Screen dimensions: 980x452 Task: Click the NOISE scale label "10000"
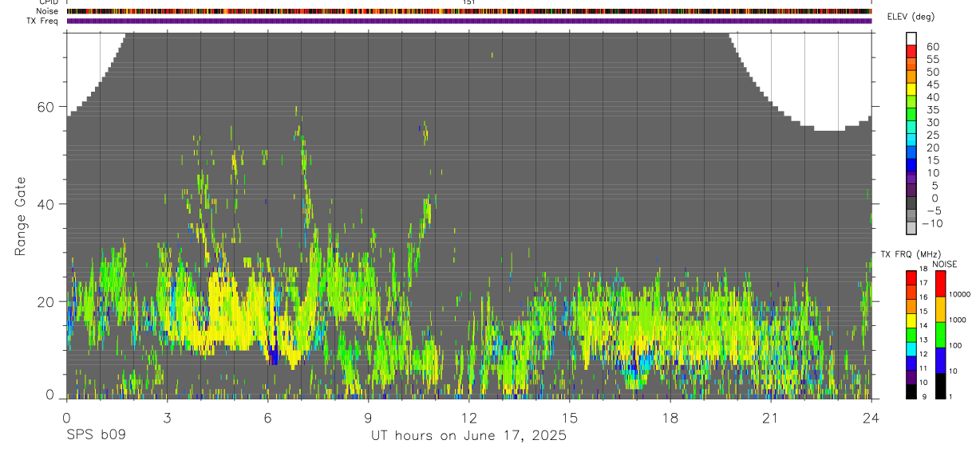(x=958, y=294)
